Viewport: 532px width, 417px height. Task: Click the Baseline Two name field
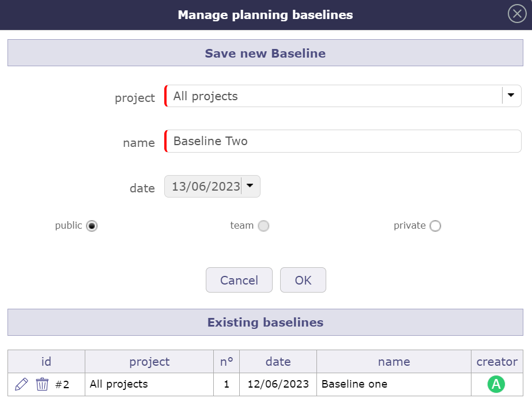(343, 141)
